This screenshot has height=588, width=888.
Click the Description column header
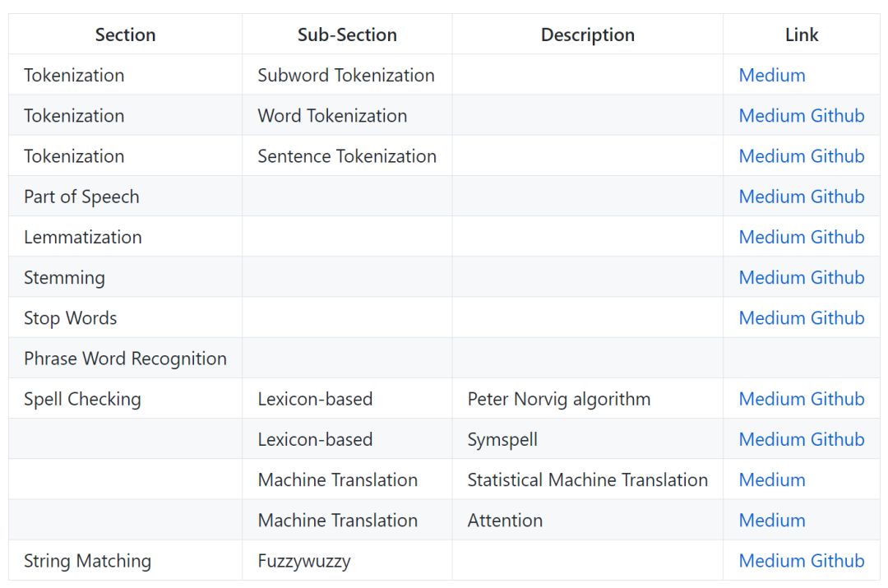pos(587,35)
